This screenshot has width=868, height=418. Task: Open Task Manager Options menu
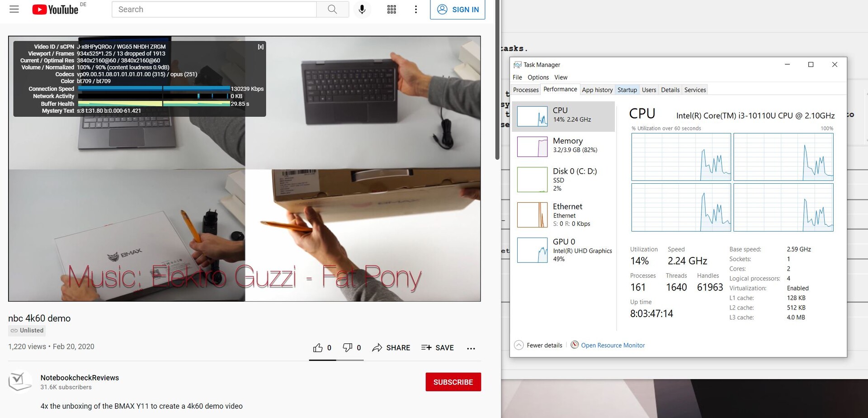538,77
